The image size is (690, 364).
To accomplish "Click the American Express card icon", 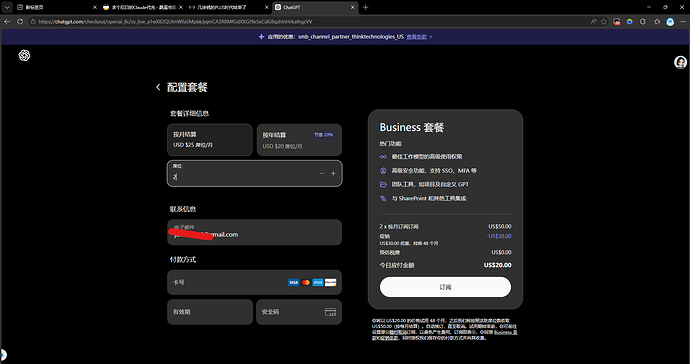I will pos(318,282).
